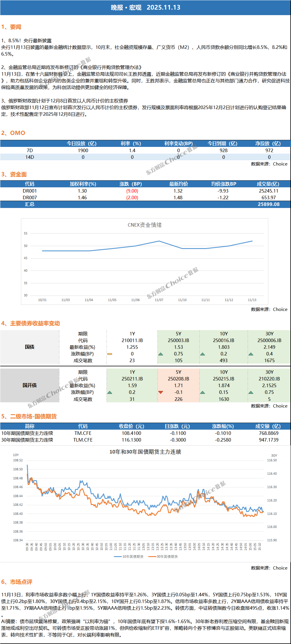Click the 国债 10Y yield 1.803
The image size is (291, 644).
[x=223, y=347]
